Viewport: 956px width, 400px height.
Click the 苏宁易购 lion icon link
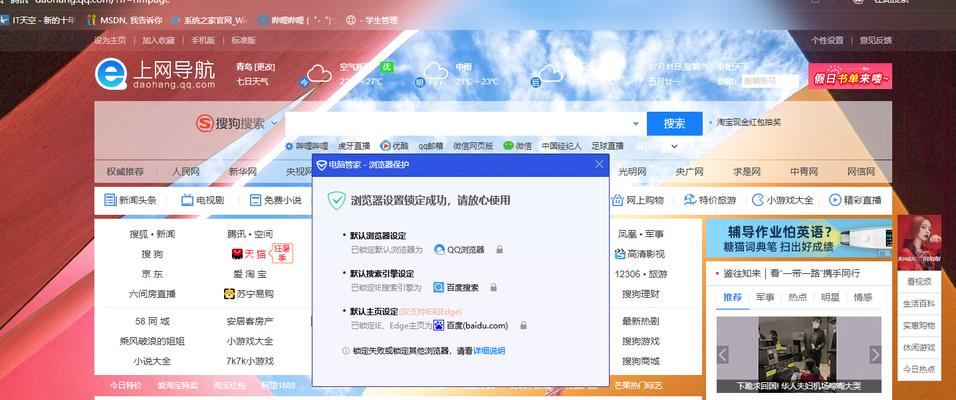229,294
